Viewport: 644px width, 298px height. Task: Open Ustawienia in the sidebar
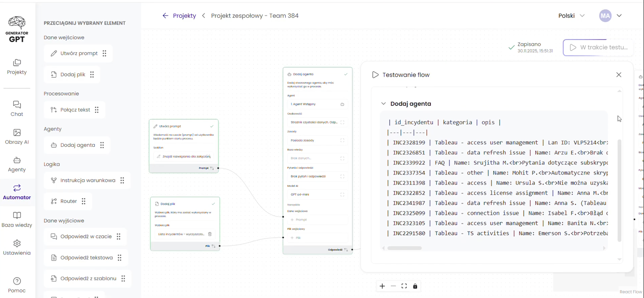pyautogui.click(x=17, y=247)
